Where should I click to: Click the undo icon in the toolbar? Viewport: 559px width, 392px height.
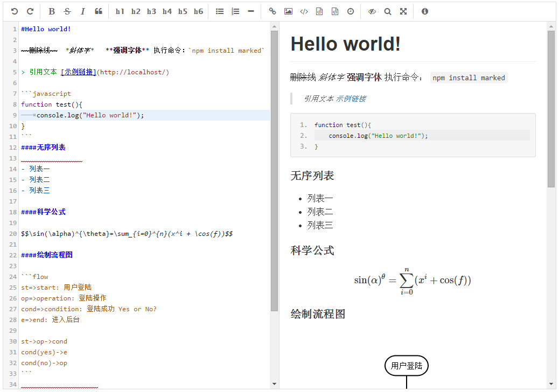click(15, 11)
